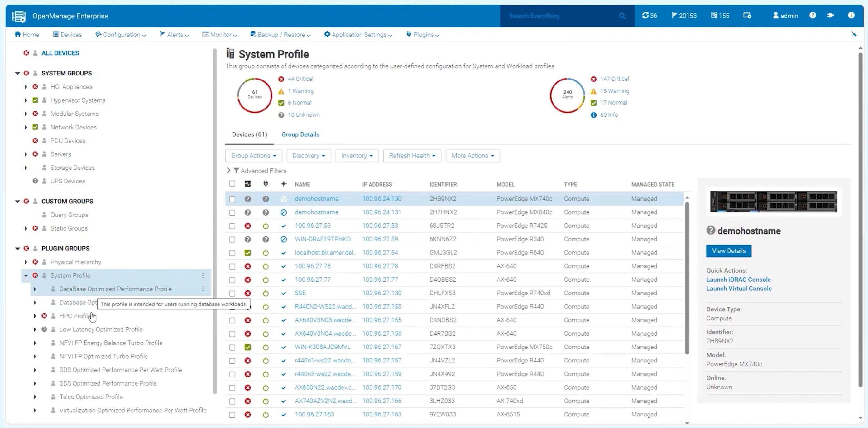The image size is (868, 428).
Task: Click the help question mark icon
Action: coord(813,15)
